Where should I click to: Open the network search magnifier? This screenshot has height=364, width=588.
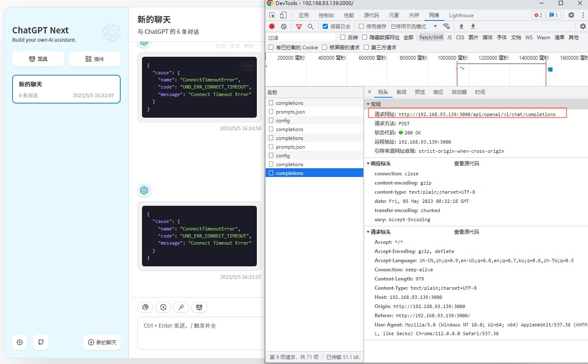[310, 26]
